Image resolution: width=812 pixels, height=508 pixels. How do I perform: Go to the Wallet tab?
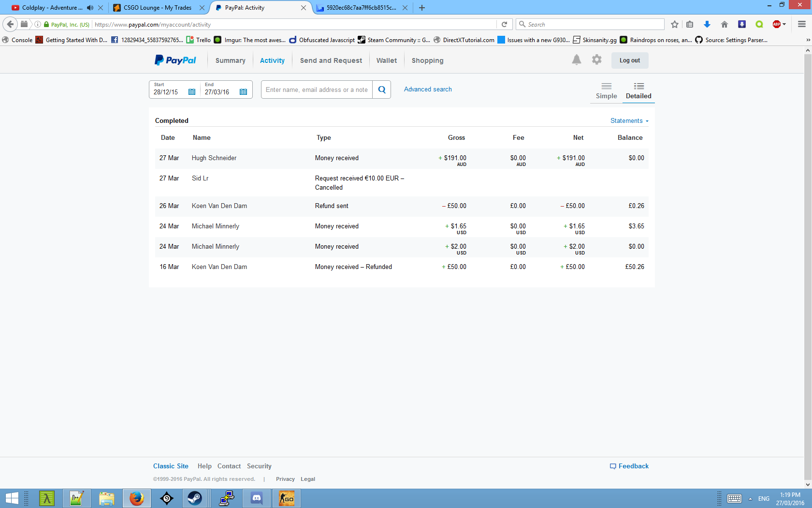pos(386,60)
